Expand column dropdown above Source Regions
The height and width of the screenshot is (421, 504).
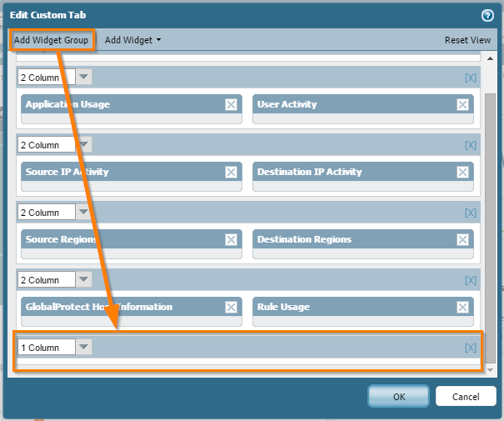(x=83, y=212)
